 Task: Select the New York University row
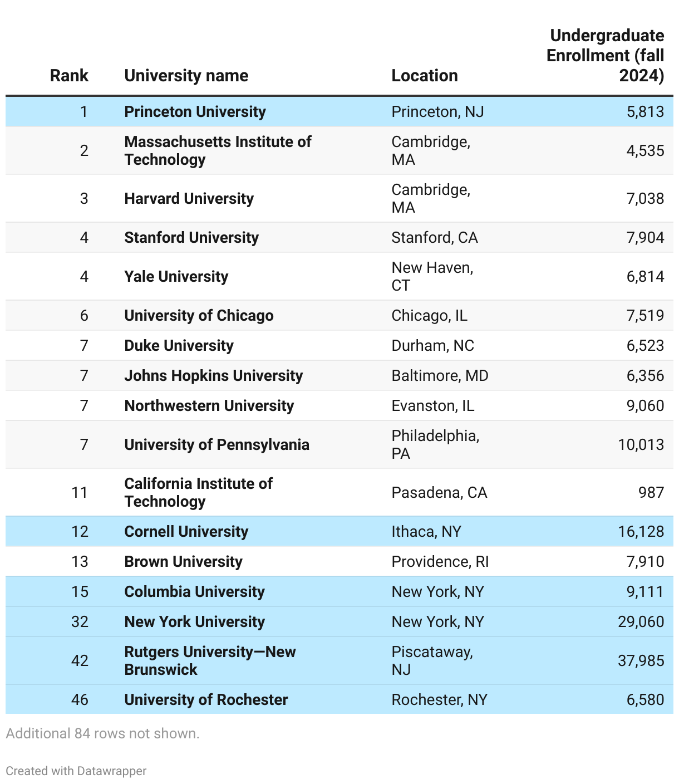coord(339,621)
